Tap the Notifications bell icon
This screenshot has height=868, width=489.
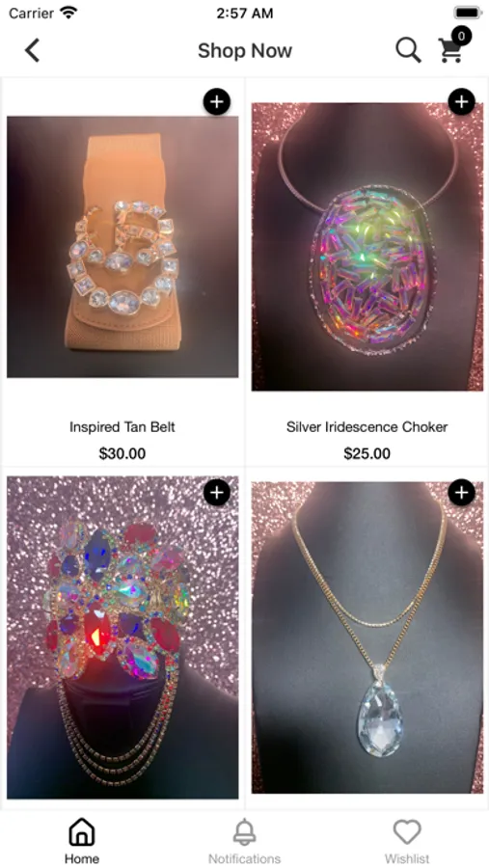point(244,832)
